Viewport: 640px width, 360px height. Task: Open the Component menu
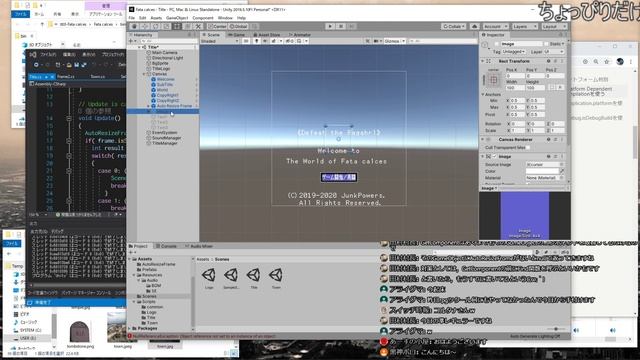pyautogui.click(x=203, y=18)
